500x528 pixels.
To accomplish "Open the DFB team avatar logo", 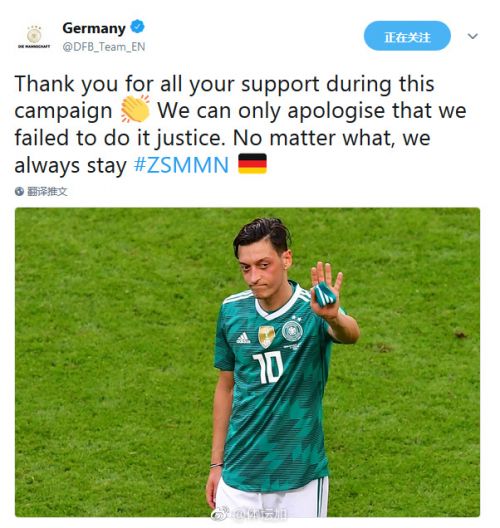I will (x=34, y=36).
